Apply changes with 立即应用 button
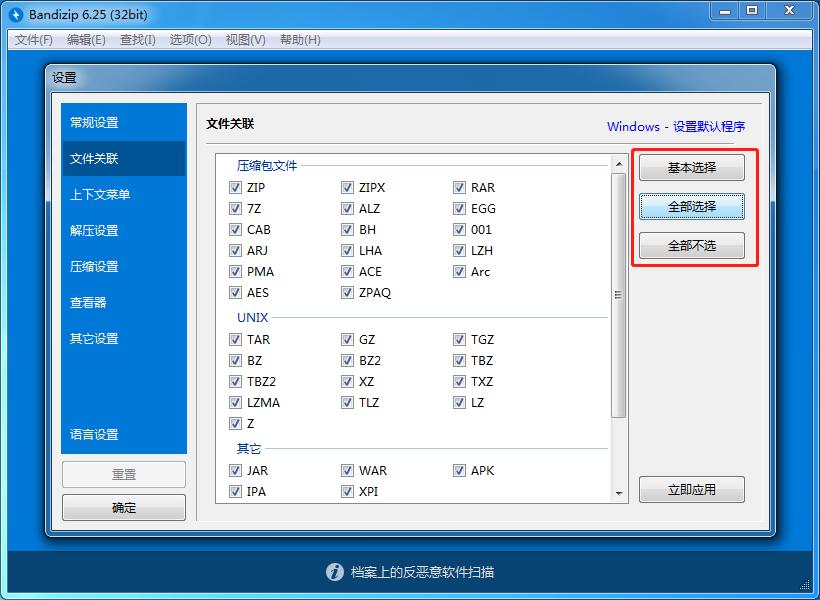The image size is (820, 600). click(x=691, y=490)
